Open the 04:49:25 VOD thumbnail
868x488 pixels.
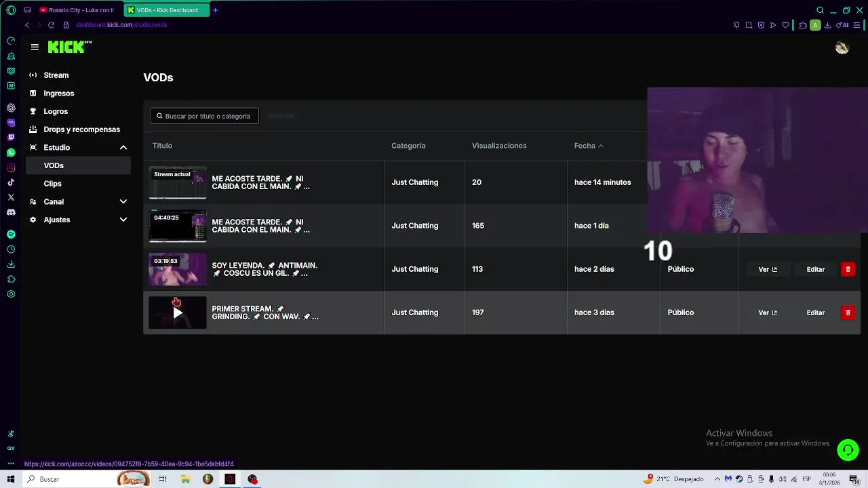pyautogui.click(x=178, y=226)
